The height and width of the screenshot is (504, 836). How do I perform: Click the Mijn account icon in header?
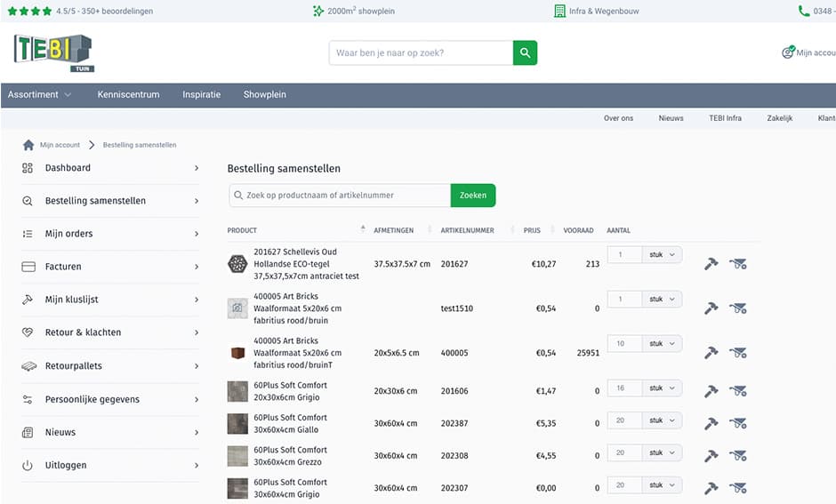tap(787, 52)
